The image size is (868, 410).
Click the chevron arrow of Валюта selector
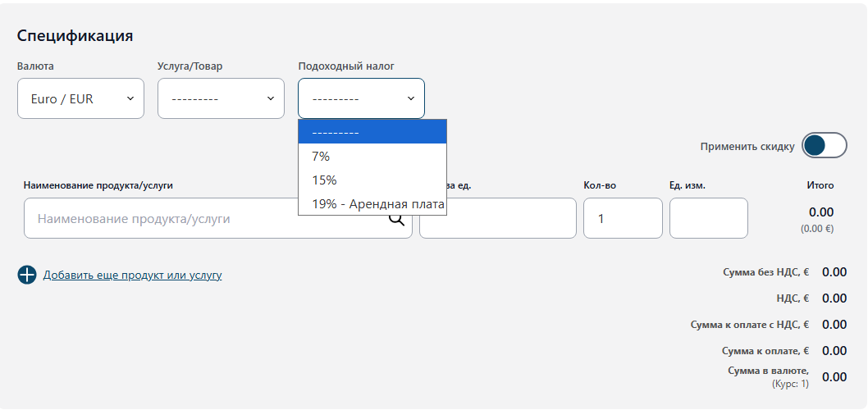[x=130, y=98]
